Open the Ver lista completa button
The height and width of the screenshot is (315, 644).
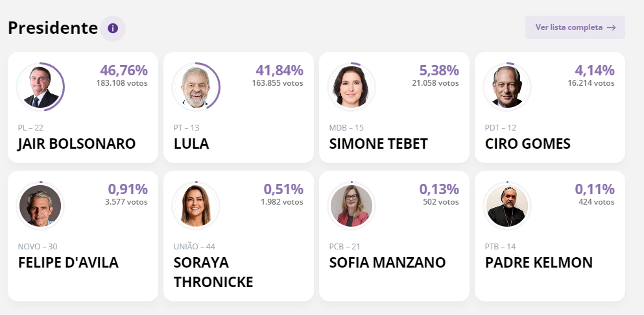575,27
